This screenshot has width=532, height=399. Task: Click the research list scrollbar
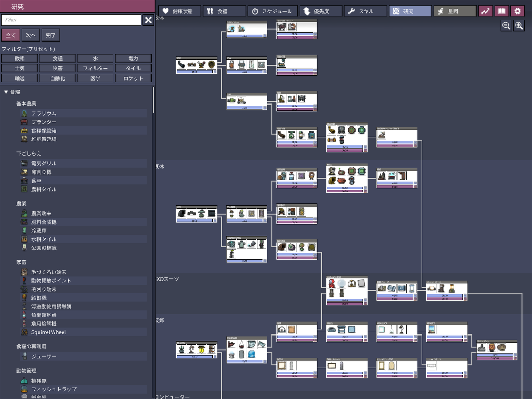[153, 100]
